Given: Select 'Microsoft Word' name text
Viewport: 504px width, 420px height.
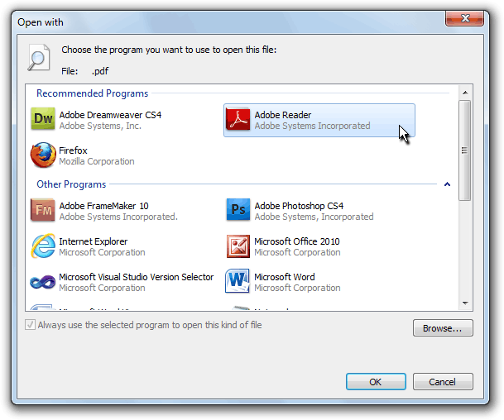Looking at the screenshot, I should (285, 277).
